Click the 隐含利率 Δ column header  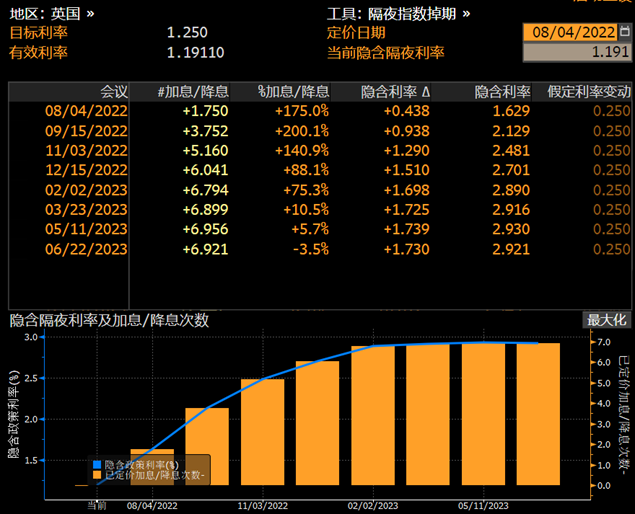tap(395, 91)
